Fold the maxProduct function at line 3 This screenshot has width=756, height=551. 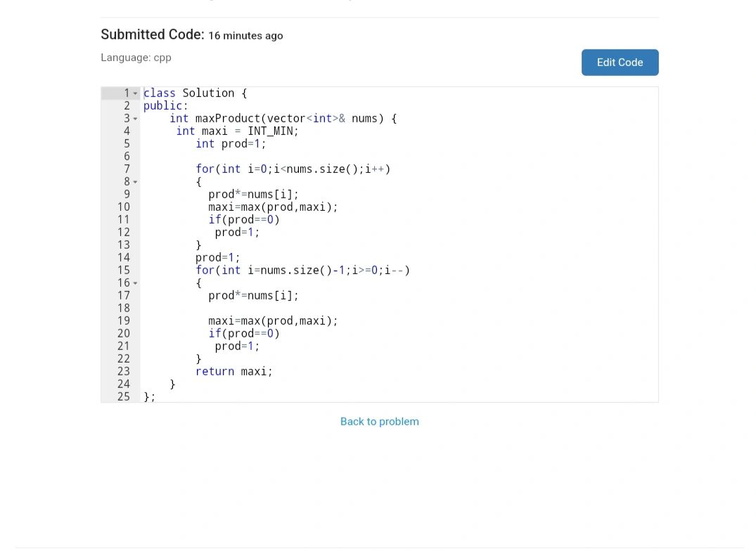[136, 119]
